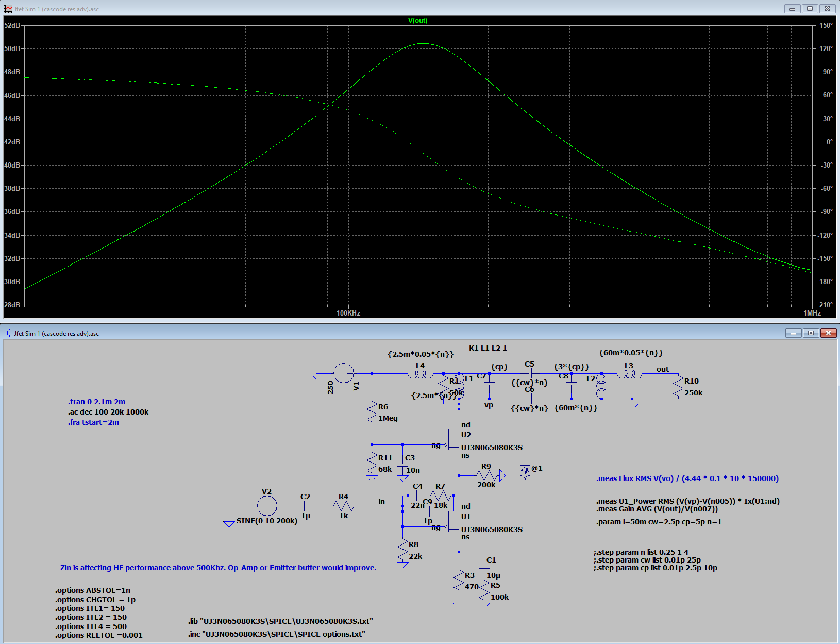Screen dimensions: 840x644
Task: Select the R3 470 ohm resistor
Action: (458, 582)
